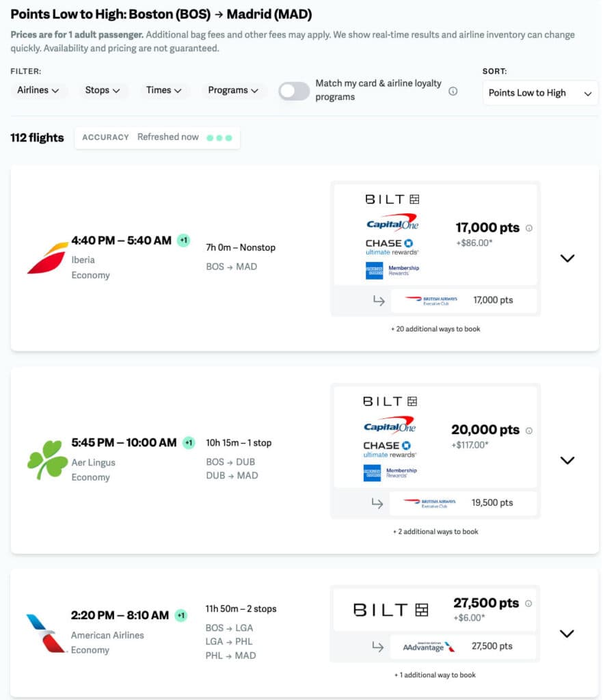Open the Points Low to High sort dropdown
The image size is (603, 700).
click(540, 93)
